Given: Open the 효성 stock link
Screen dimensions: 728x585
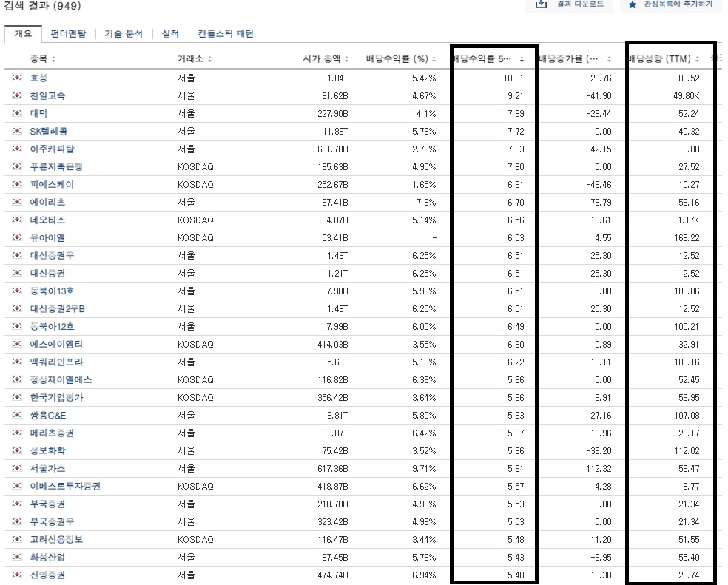Looking at the screenshot, I should (38, 78).
